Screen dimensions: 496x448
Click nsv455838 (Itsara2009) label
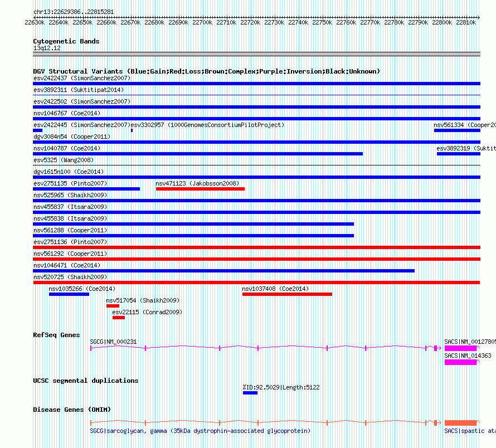coord(70,218)
